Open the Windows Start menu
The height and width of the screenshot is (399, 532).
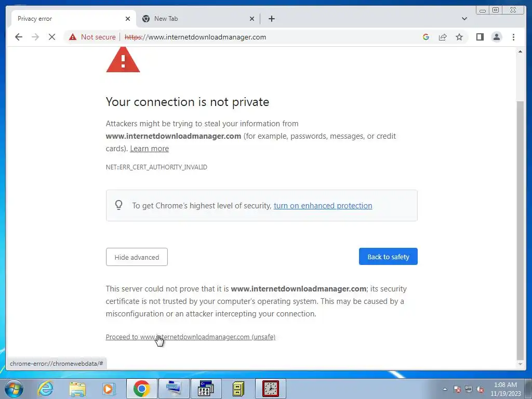coord(14,389)
